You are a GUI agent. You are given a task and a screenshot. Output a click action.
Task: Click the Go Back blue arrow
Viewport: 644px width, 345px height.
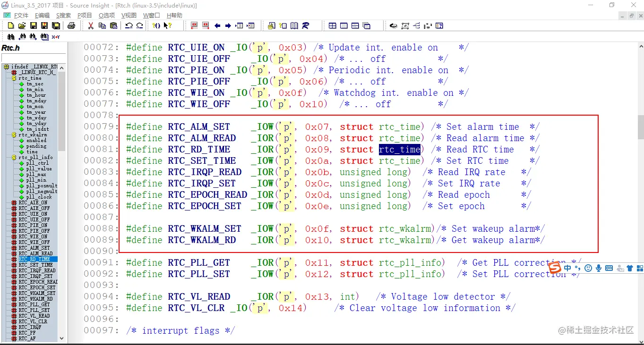click(217, 25)
